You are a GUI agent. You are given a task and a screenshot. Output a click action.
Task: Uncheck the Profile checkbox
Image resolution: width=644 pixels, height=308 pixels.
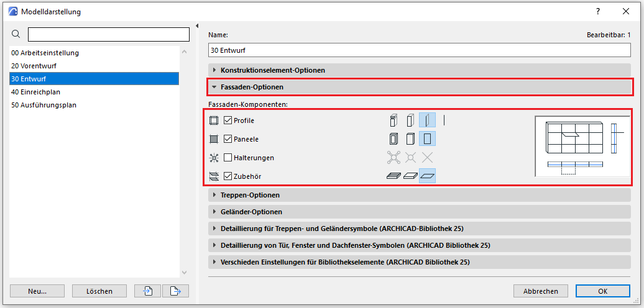point(228,120)
